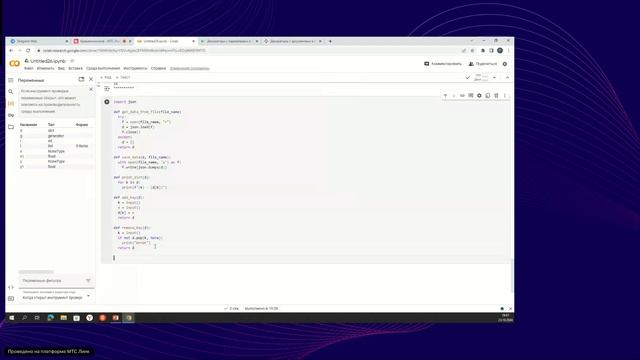Open Windows Start button

[x=11, y=318]
